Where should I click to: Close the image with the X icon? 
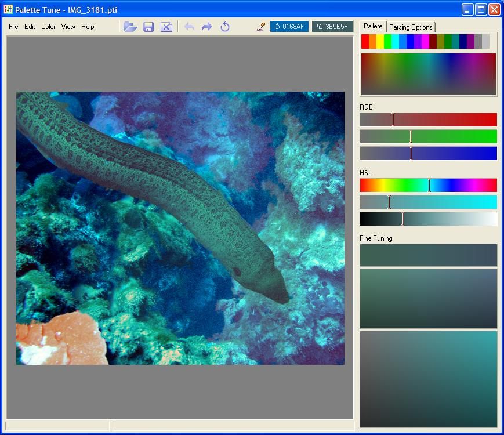(x=166, y=26)
